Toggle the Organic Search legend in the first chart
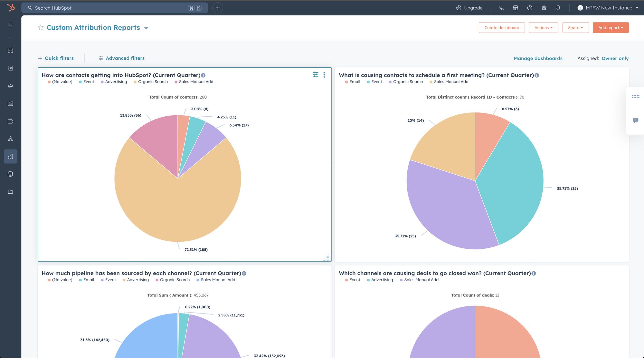 click(153, 82)
